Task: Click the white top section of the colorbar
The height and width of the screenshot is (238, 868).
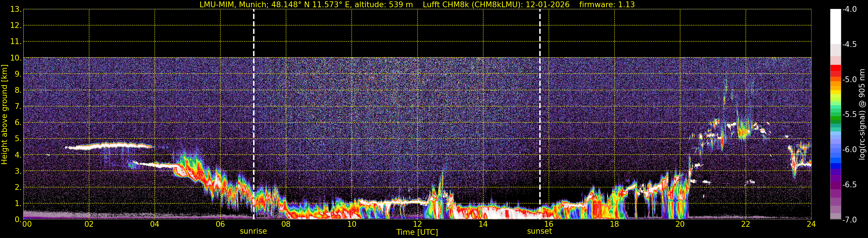Action: pos(836,27)
